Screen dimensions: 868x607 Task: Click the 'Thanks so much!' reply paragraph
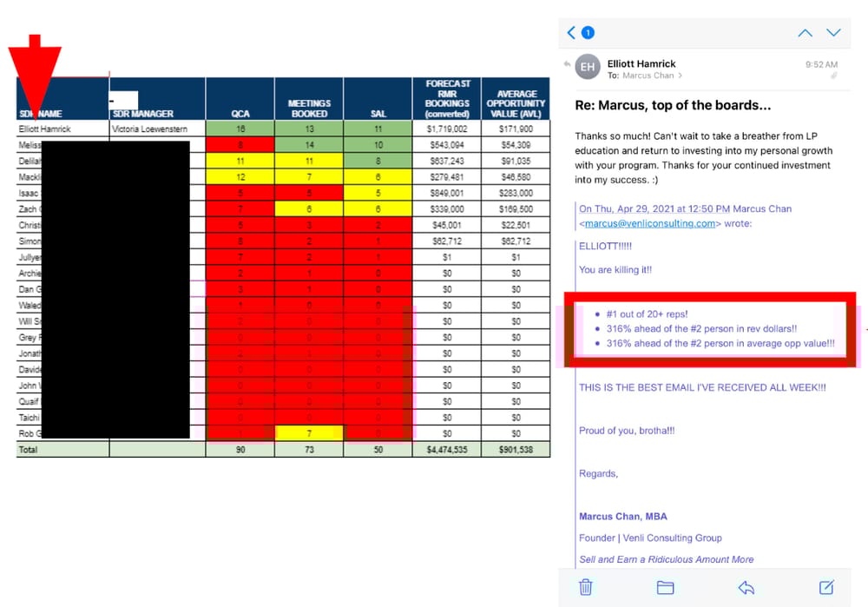[704, 158]
